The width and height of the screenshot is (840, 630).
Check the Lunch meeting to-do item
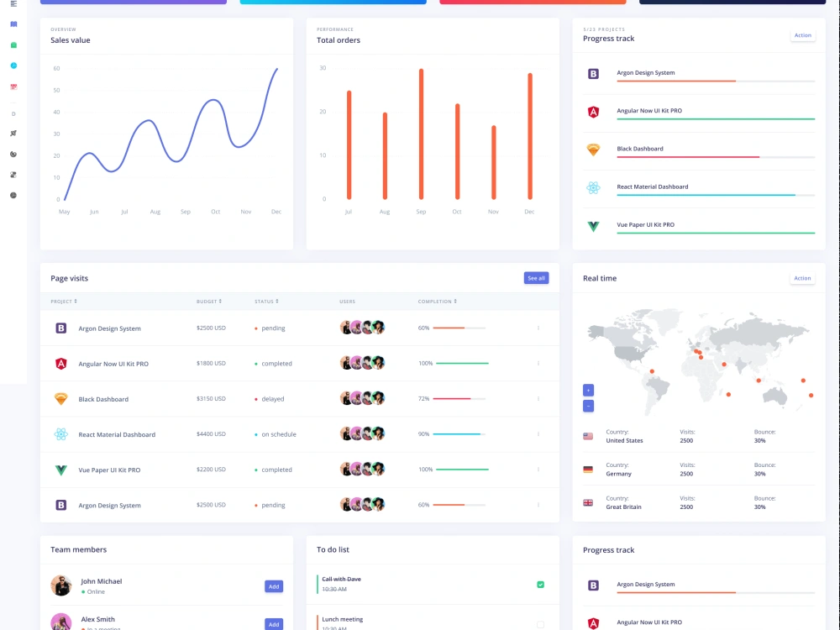(541, 622)
